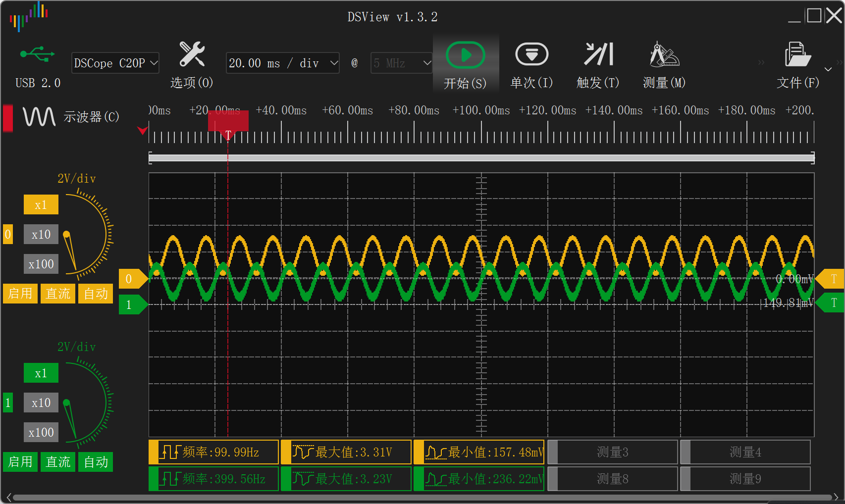
Task: Set channel 0 probe to x100
Action: pyautogui.click(x=41, y=264)
